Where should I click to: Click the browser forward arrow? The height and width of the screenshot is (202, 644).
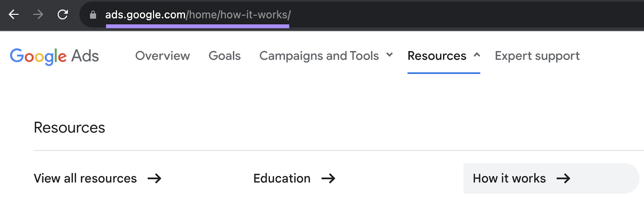click(38, 15)
